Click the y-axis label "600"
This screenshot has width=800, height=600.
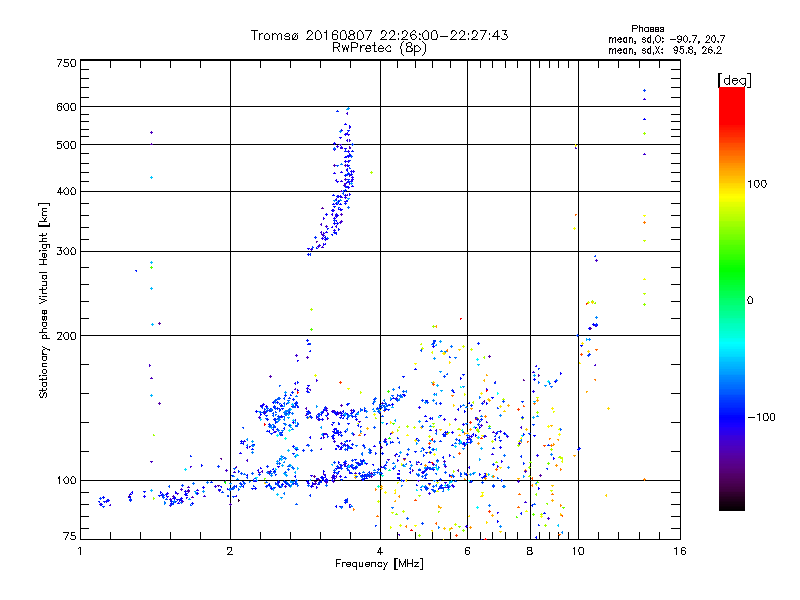coord(67,107)
